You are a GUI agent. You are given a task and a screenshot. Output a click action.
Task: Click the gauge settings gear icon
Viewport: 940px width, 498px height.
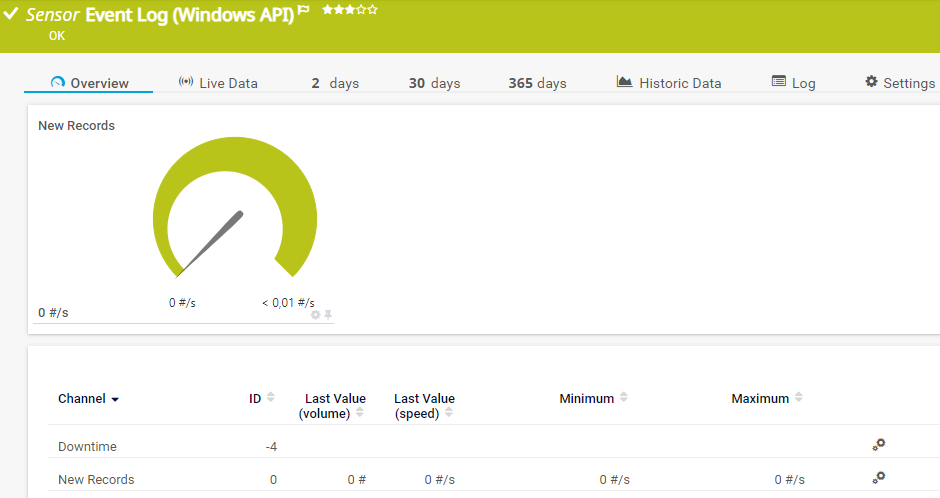(x=316, y=314)
